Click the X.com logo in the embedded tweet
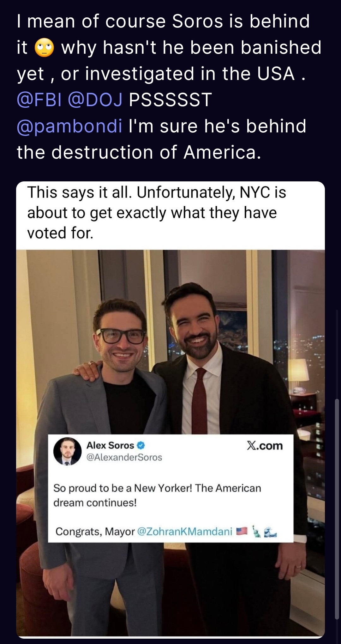 click(265, 446)
